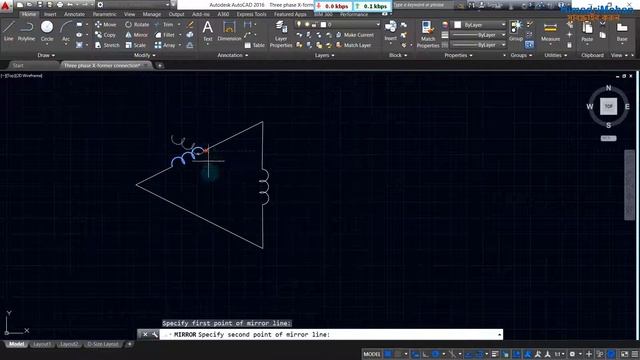Add a new drawing tab
The height and width of the screenshot is (360, 640).
point(160,66)
